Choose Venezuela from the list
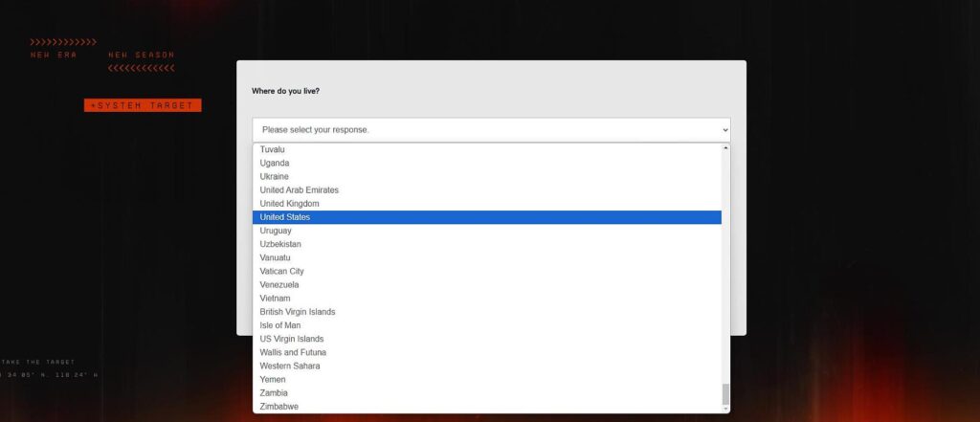Viewport: 980px width, 422px height. [x=279, y=285]
